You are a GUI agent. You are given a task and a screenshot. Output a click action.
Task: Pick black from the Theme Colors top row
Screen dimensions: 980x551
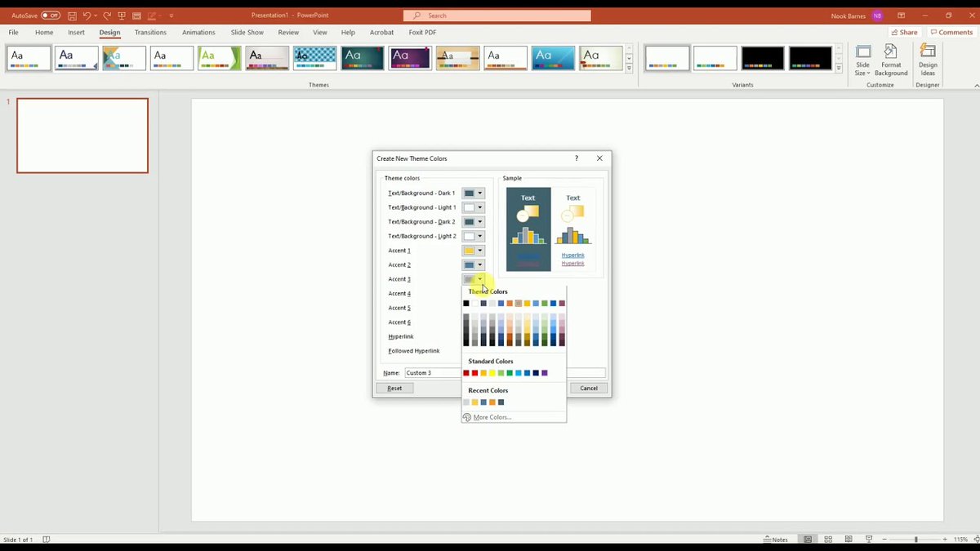(x=466, y=304)
